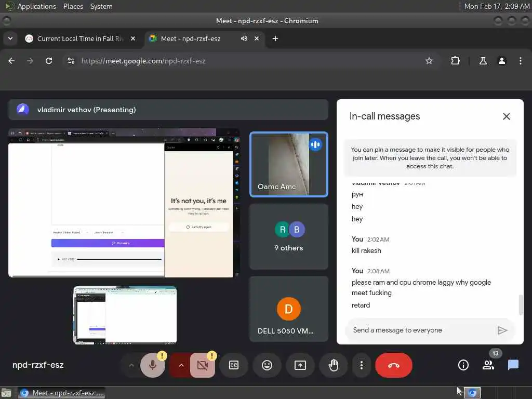Open the Places menu
Screen dimensions: 532x399
[73, 6]
